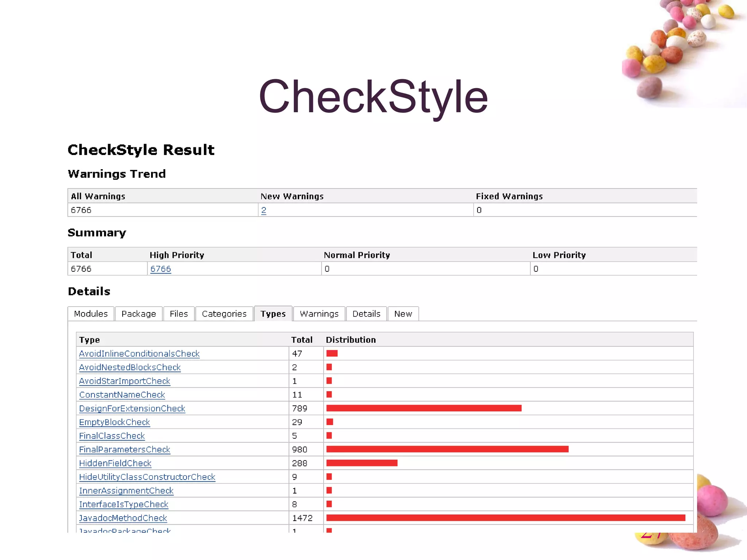Open the Details tab
747x560 pixels.
point(367,314)
